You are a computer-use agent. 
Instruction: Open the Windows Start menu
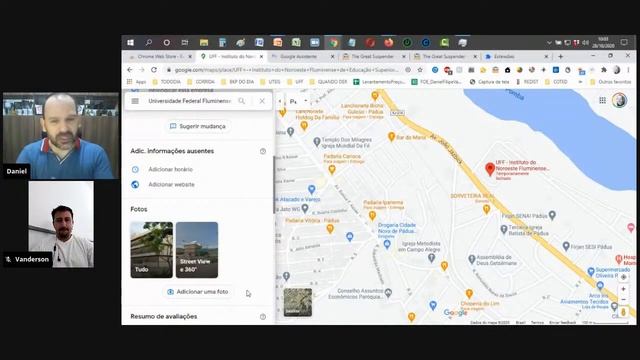point(130,42)
